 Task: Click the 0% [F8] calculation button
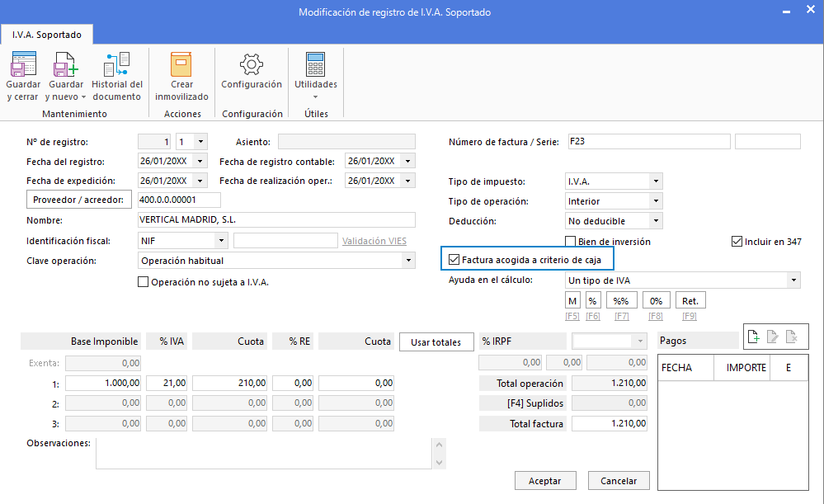pyautogui.click(x=656, y=301)
